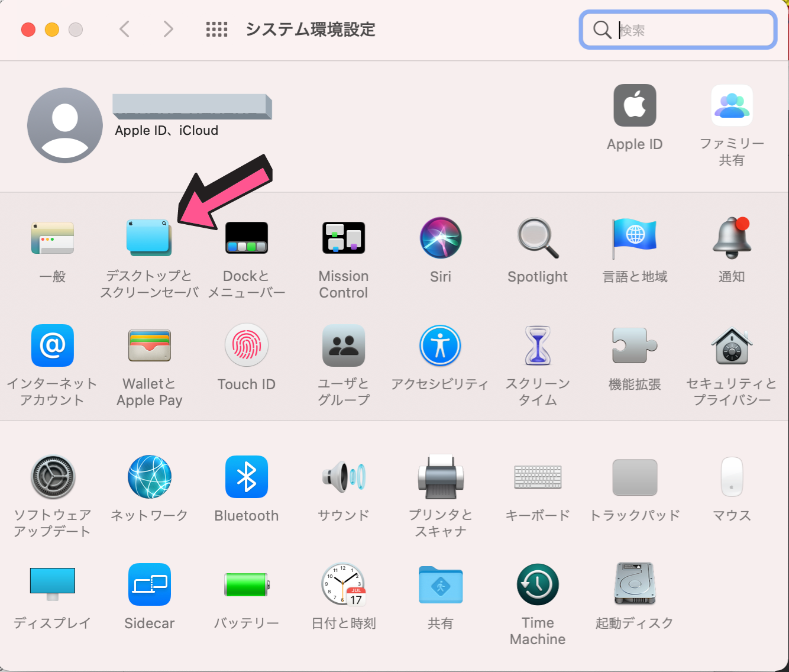
Task: Open プリンタとスキャナ preferences
Action: (x=441, y=477)
